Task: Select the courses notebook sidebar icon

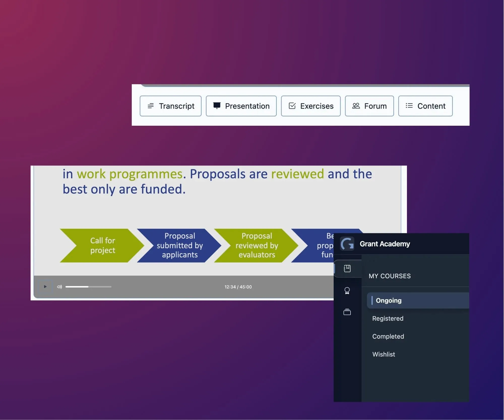Action: (x=347, y=269)
